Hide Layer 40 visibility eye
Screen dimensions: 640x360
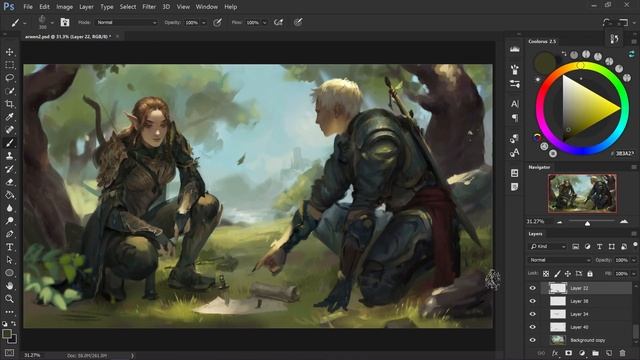(x=533, y=327)
